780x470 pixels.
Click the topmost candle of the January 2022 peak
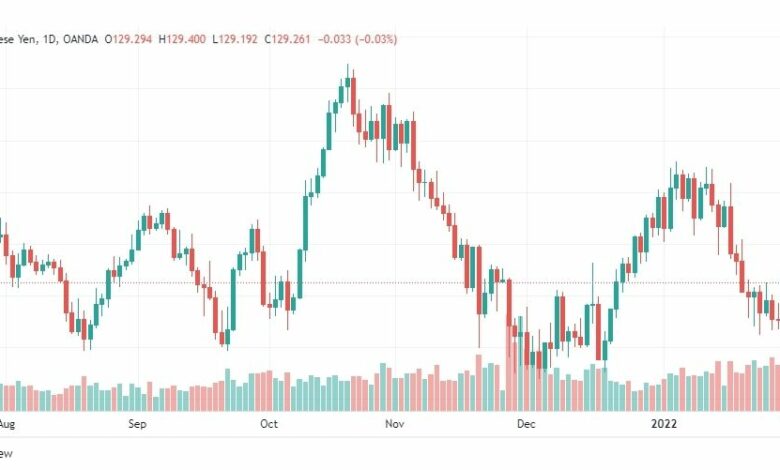[x=676, y=180]
